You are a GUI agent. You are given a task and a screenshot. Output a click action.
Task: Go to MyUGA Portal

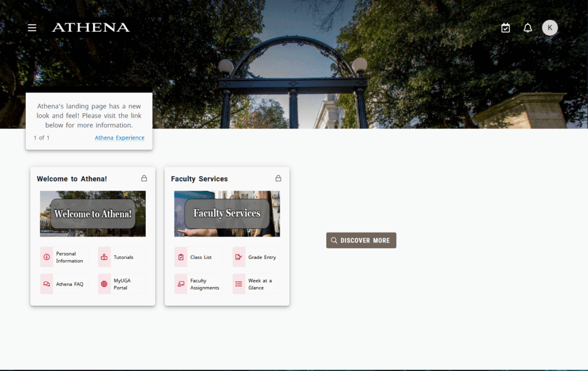click(x=121, y=284)
